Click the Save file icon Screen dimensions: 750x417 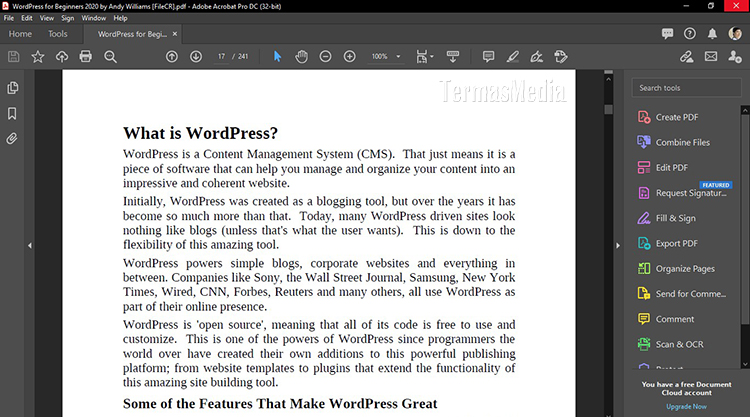(x=13, y=57)
